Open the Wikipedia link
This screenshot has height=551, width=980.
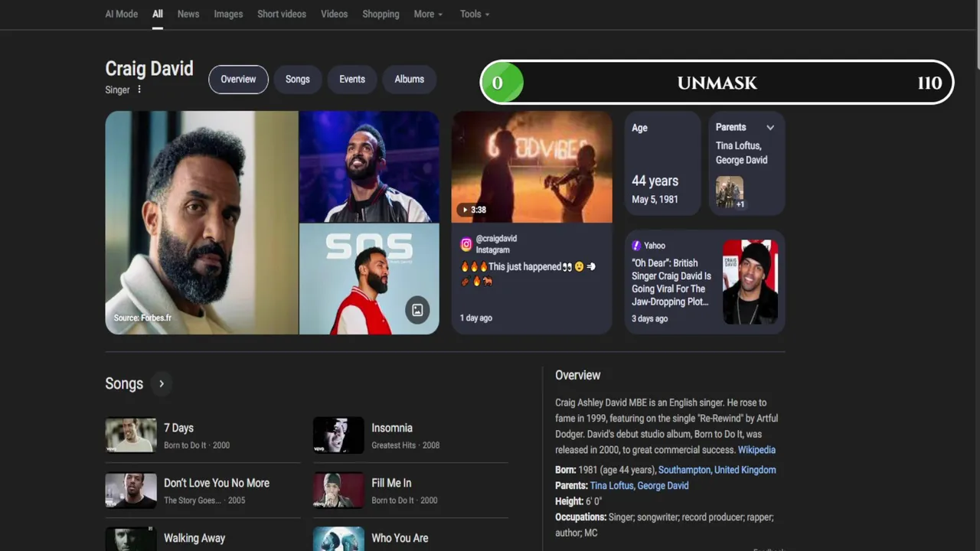pos(756,450)
